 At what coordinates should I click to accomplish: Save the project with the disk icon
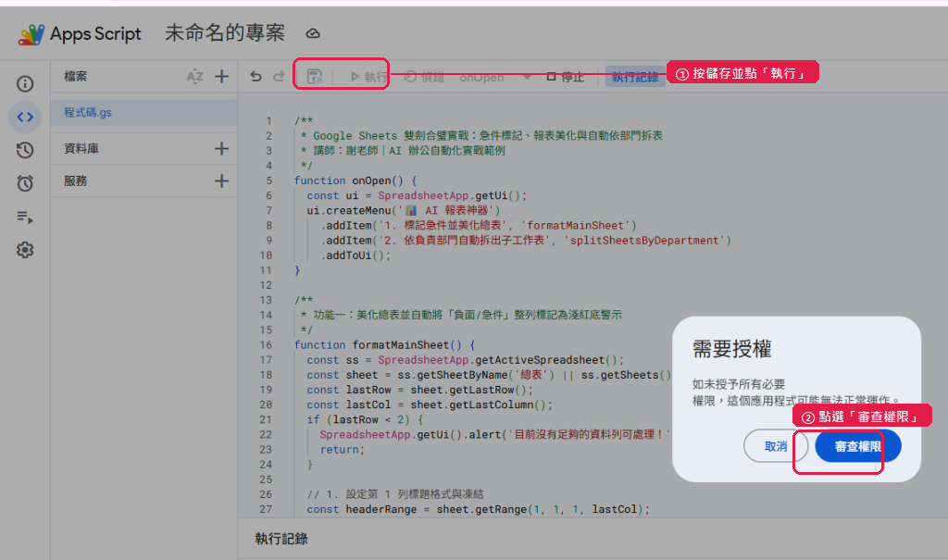tap(315, 76)
